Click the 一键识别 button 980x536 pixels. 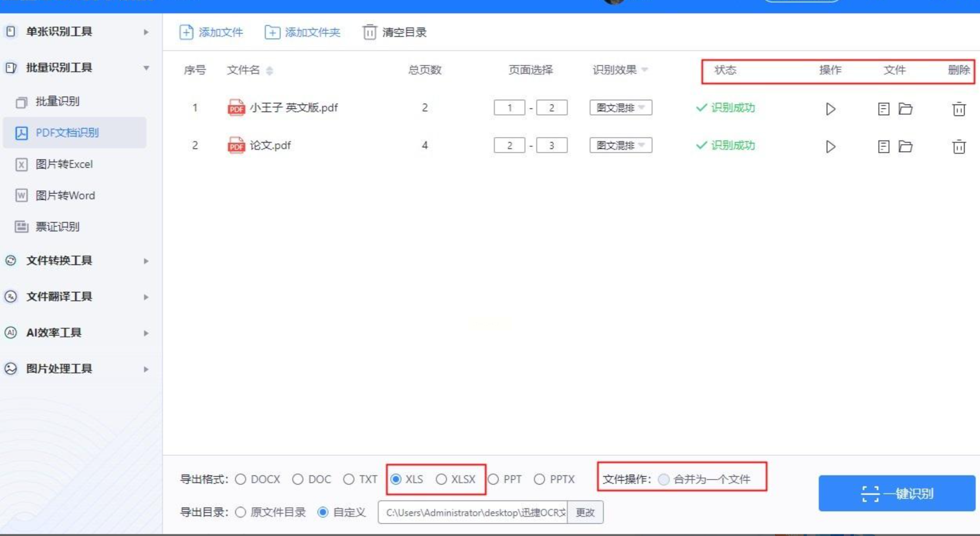(x=896, y=493)
